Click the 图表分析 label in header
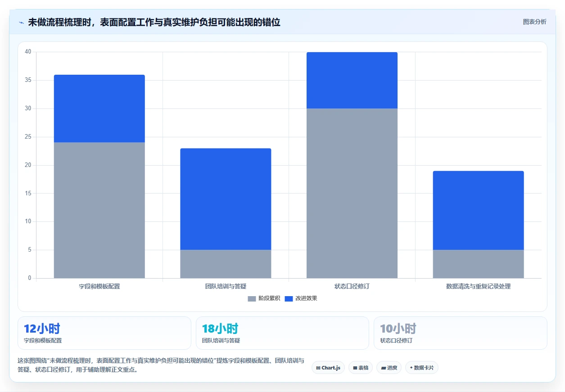 click(x=534, y=22)
